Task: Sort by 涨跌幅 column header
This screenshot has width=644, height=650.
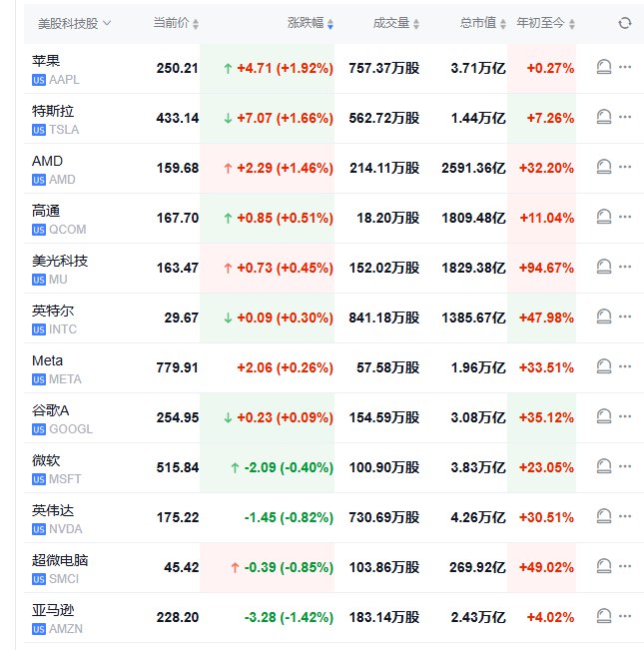Action: [311, 23]
